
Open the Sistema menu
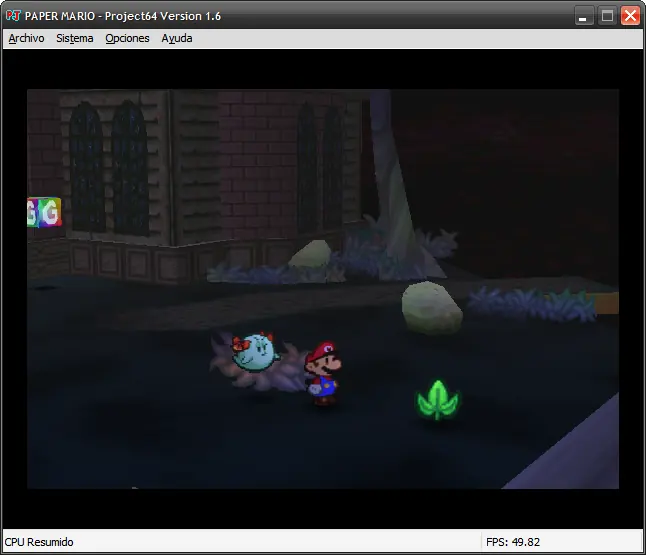(x=75, y=38)
